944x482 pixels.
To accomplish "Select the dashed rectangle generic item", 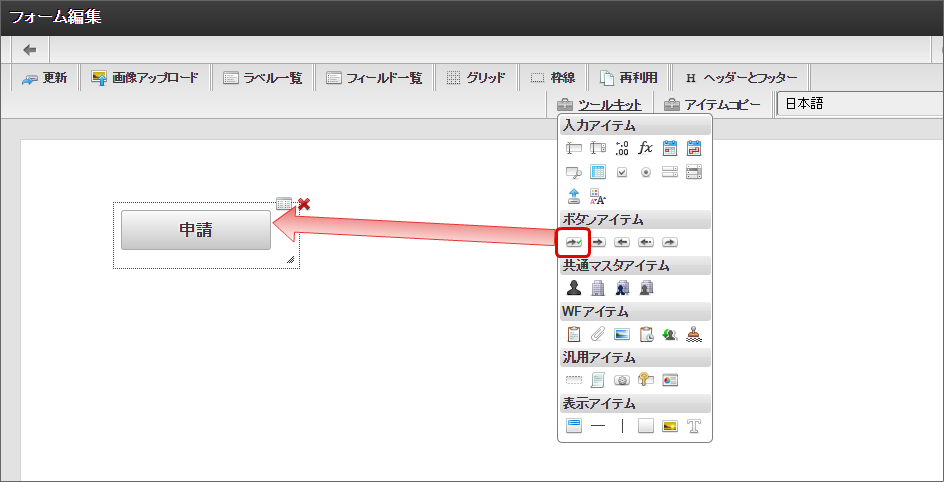I will [x=574, y=380].
